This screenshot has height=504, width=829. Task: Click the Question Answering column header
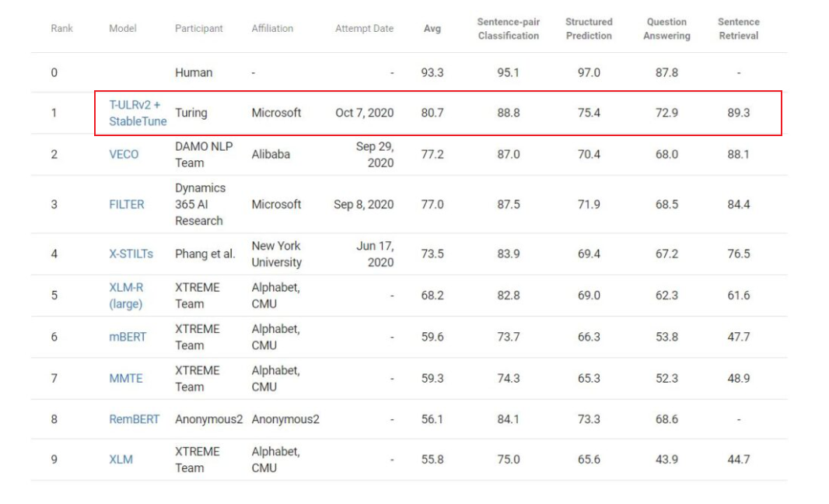tap(666, 29)
